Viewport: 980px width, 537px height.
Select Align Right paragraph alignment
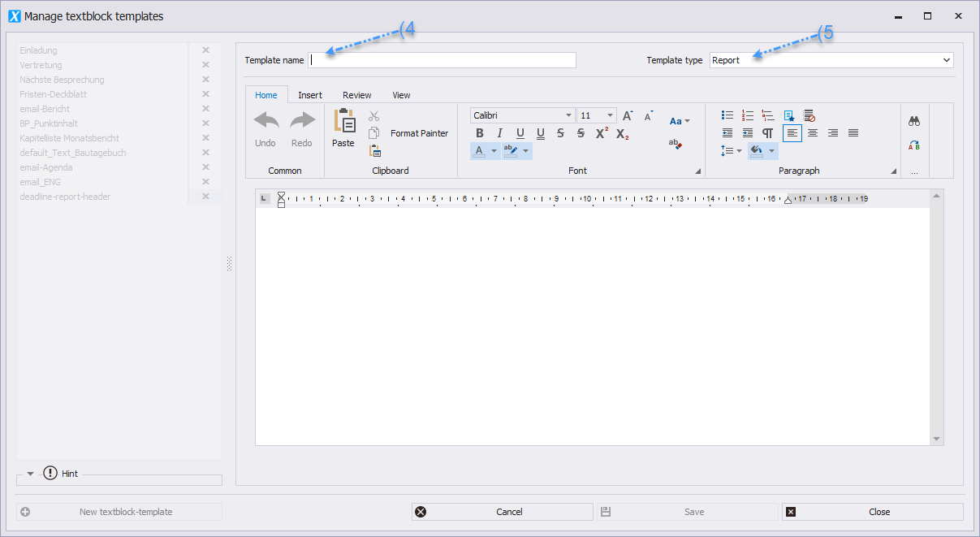click(833, 133)
